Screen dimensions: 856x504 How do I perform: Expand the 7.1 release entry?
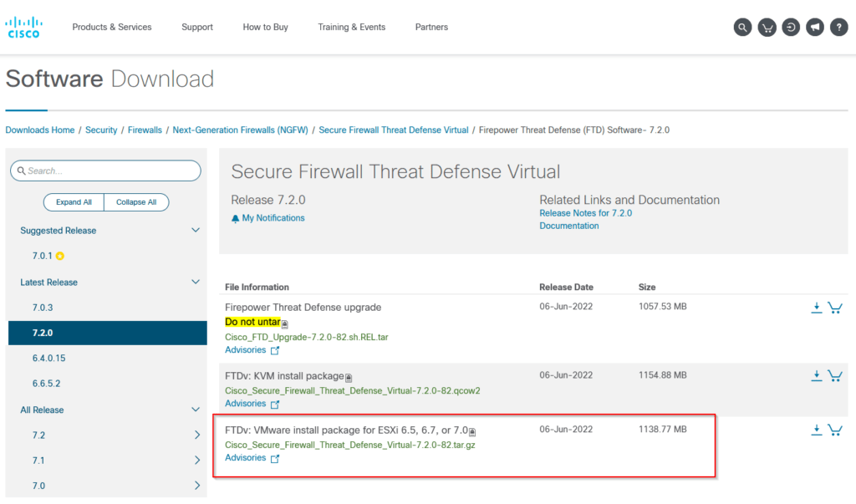pos(197,460)
